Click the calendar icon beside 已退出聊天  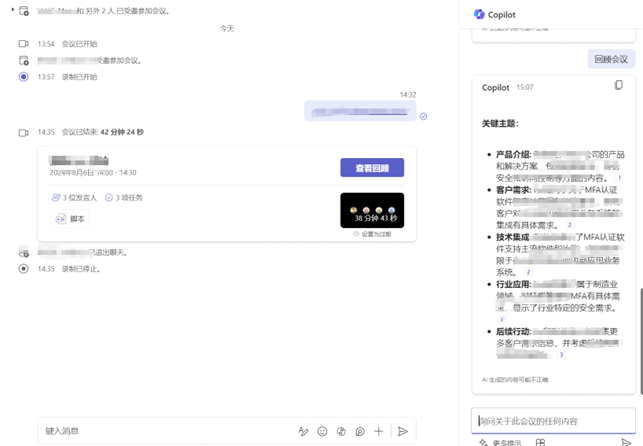click(24, 253)
